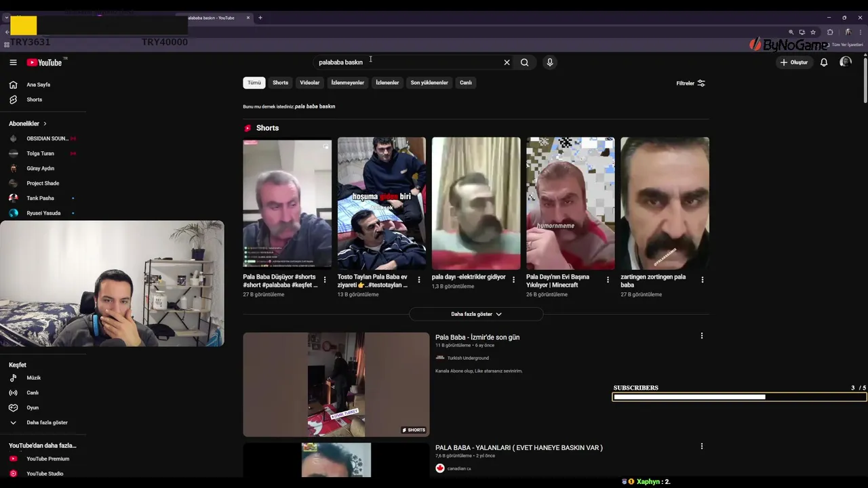Select the Shorts filter chip
This screenshot has width=868, height=488.
click(280, 83)
